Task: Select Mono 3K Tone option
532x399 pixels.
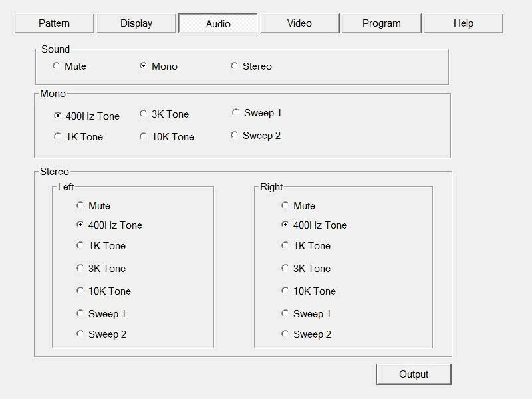Action: coord(144,114)
